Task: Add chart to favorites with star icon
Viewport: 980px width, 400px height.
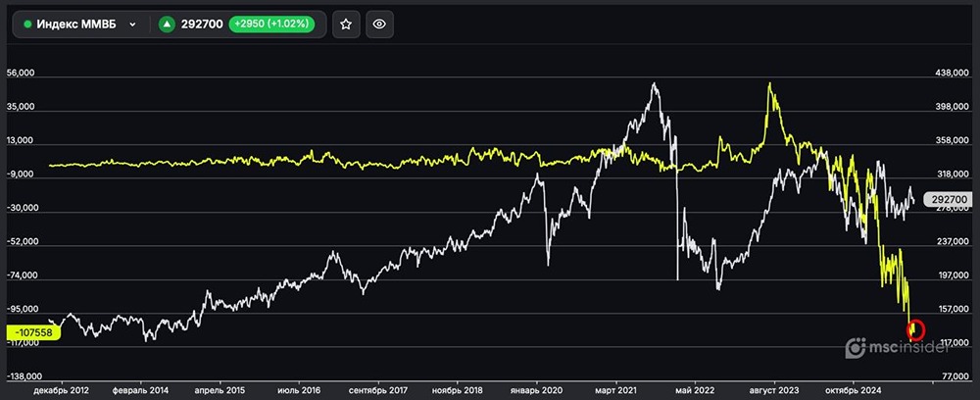Action: pyautogui.click(x=346, y=25)
